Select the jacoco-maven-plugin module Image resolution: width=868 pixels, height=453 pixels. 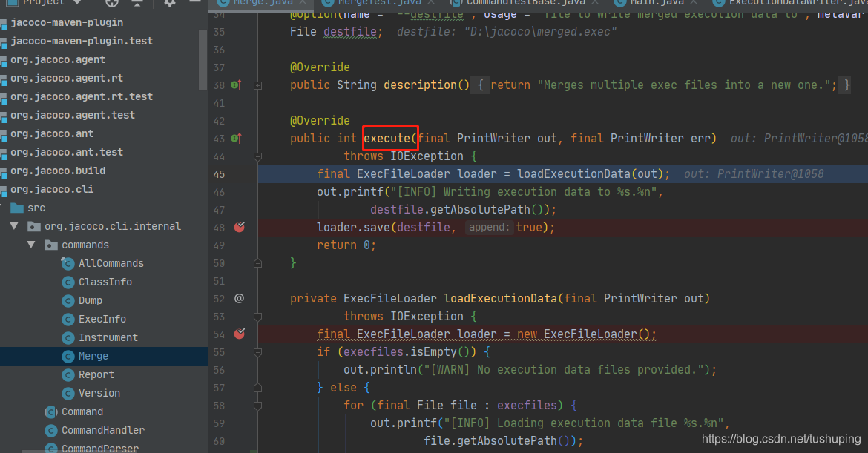point(67,23)
